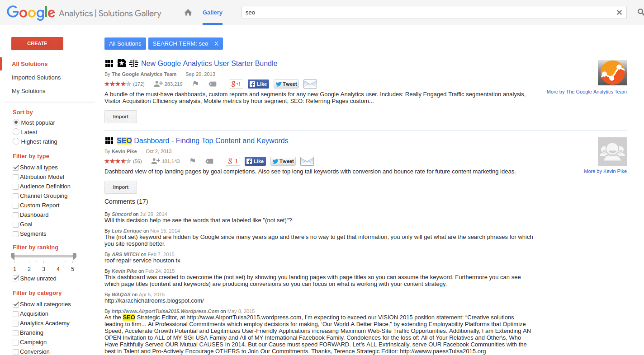Select Highest rating sort option
The height and width of the screenshot is (355, 644).
[16, 141]
